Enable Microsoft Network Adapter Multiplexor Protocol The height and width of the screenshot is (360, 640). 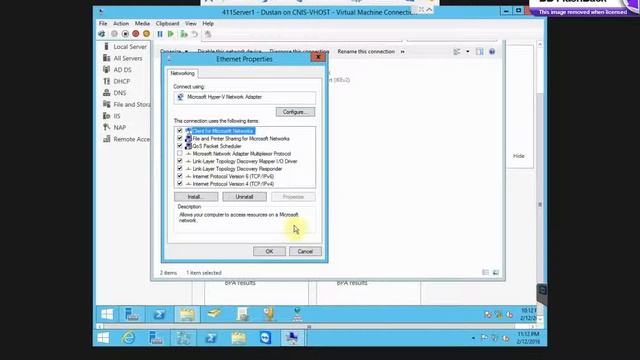tap(180, 153)
